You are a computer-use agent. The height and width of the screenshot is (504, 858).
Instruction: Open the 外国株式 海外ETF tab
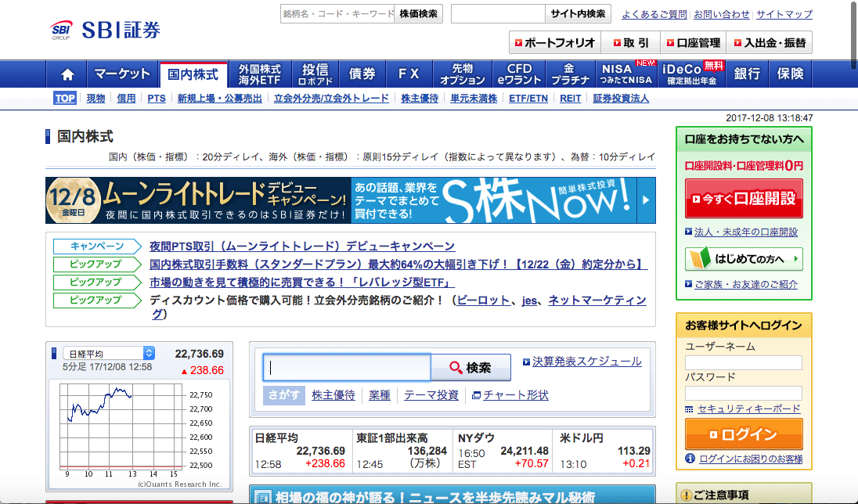(260, 74)
